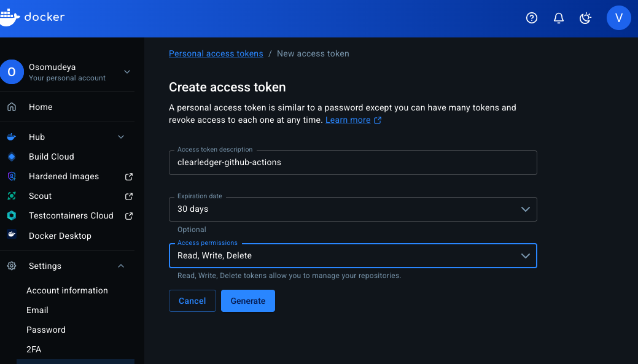The image size is (638, 364).
Task: Open Testcontainers Cloud external link arrow
Action: (x=128, y=216)
